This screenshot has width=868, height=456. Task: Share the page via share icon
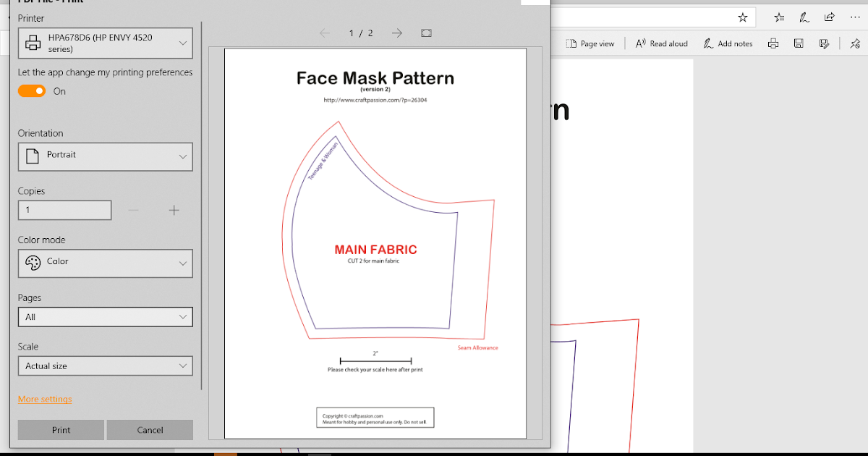(x=829, y=17)
